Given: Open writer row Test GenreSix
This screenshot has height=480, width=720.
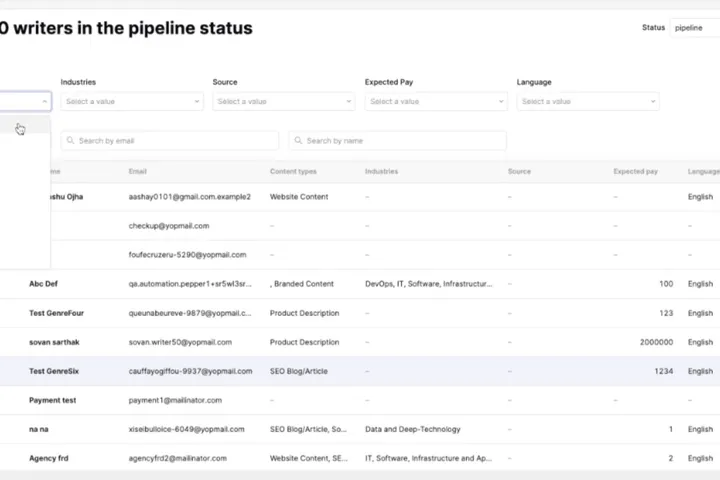Looking at the screenshot, I should [360, 371].
